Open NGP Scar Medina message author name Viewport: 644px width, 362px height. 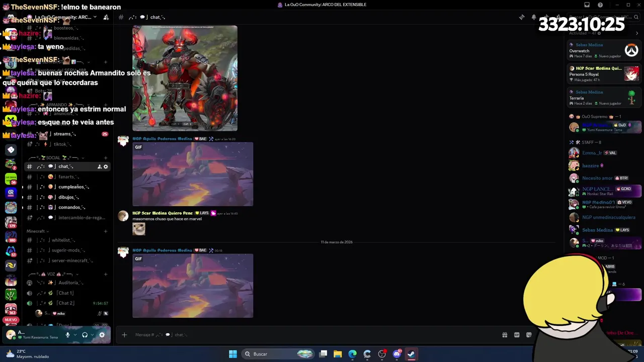163,213
